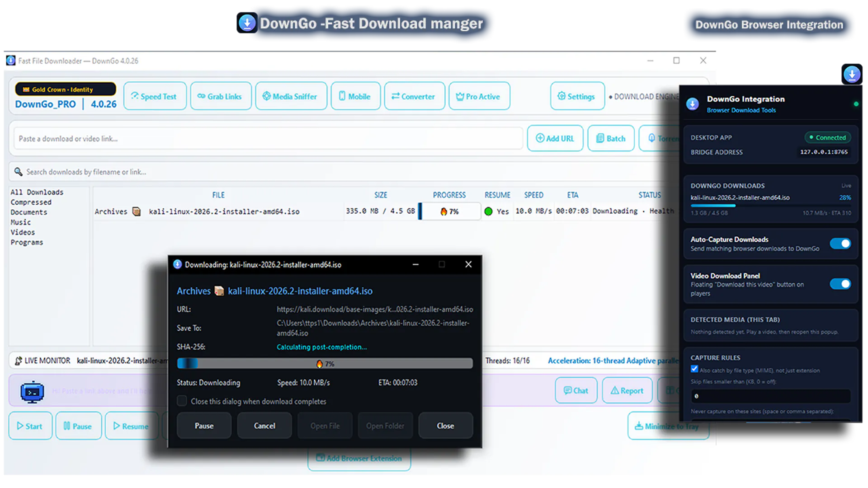Open the Chat assistant
Screen dimensions: 868x488
click(576, 390)
